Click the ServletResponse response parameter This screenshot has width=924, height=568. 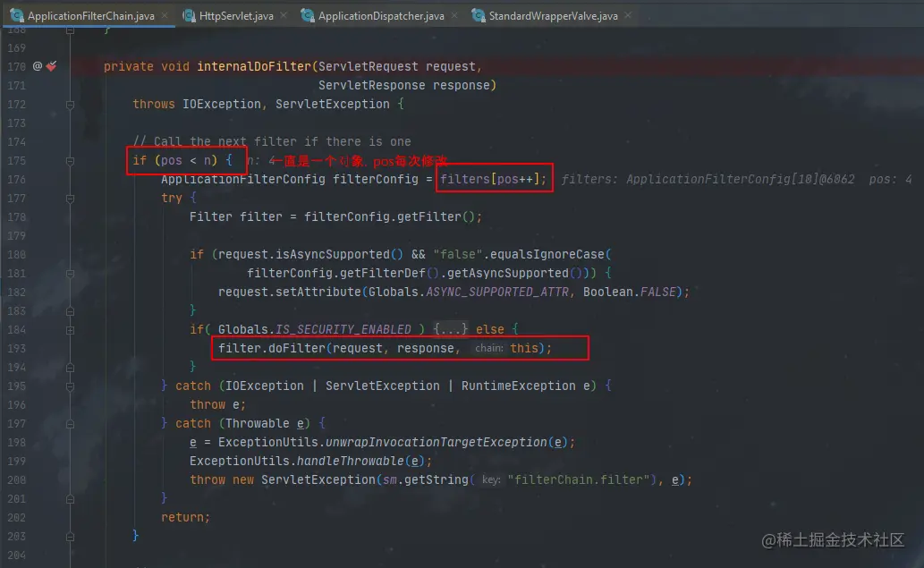pos(404,85)
